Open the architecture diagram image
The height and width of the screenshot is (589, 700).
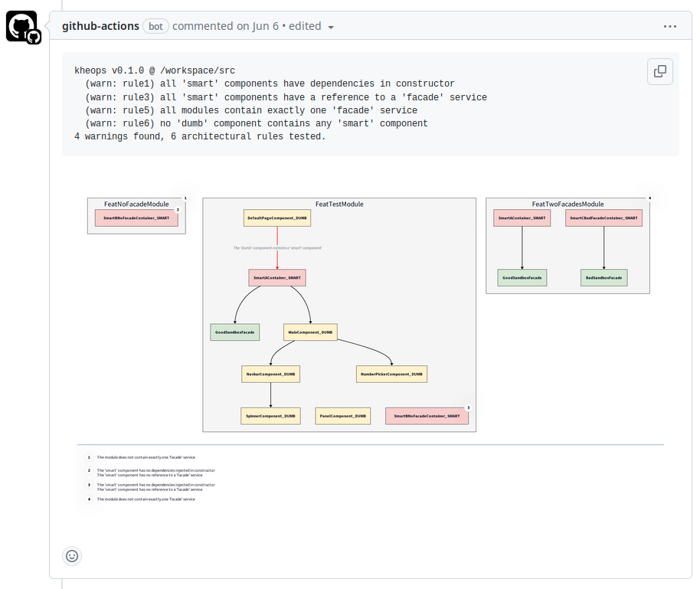pos(371,351)
